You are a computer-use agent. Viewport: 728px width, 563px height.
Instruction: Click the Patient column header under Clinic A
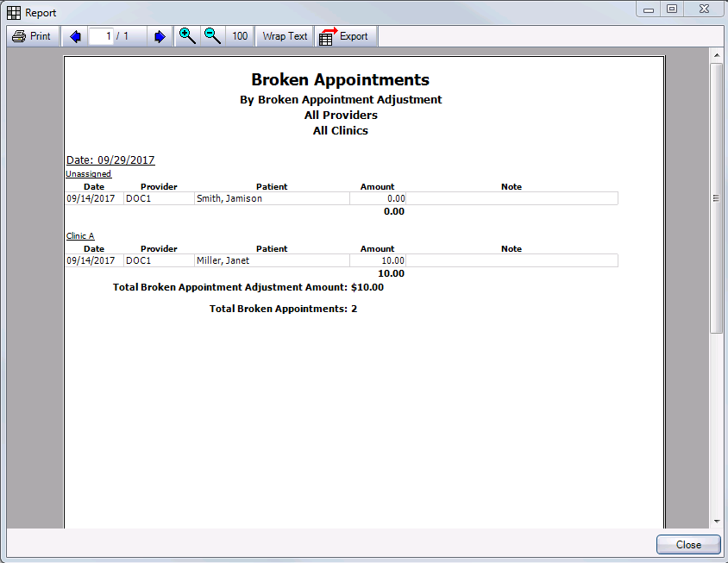tap(272, 249)
